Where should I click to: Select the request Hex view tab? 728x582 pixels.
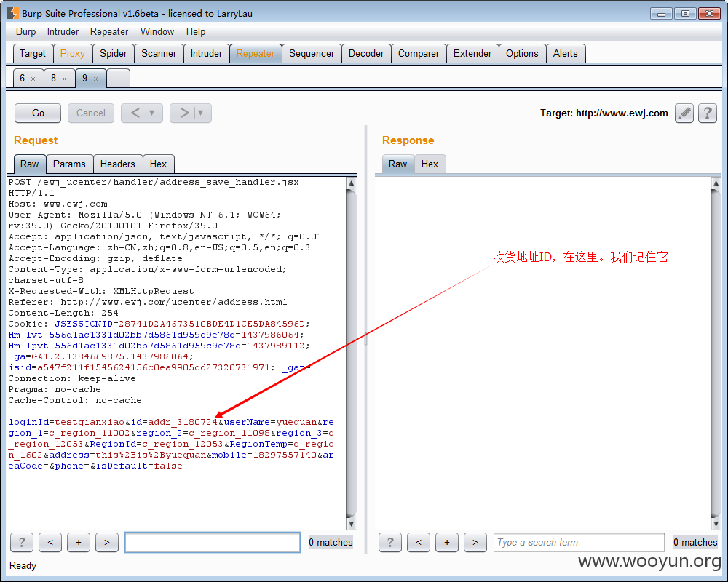(158, 164)
